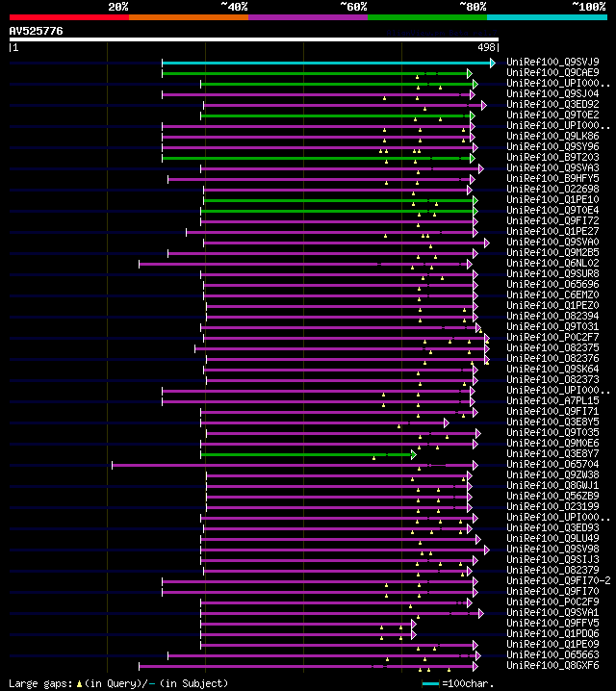This screenshot has height=691, width=616.
Task: Open the UniRef100_Q9CAE9 hit label
Action: (x=552, y=72)
